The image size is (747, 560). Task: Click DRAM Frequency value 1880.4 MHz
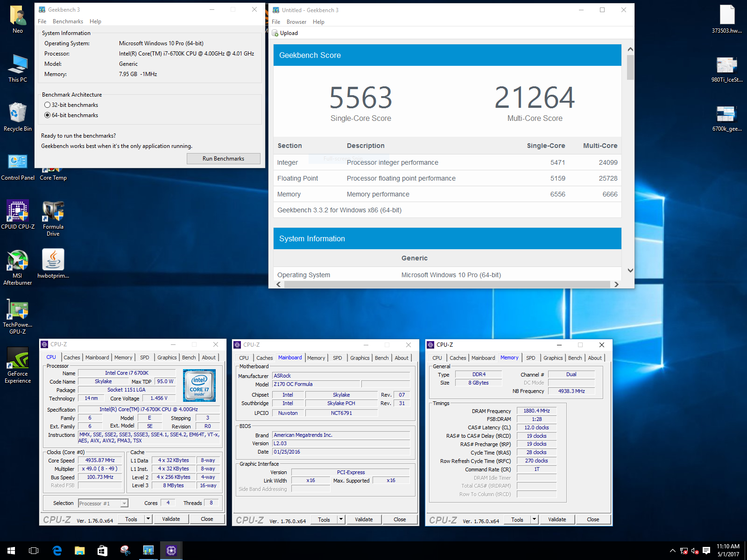(x=536, y=411)
